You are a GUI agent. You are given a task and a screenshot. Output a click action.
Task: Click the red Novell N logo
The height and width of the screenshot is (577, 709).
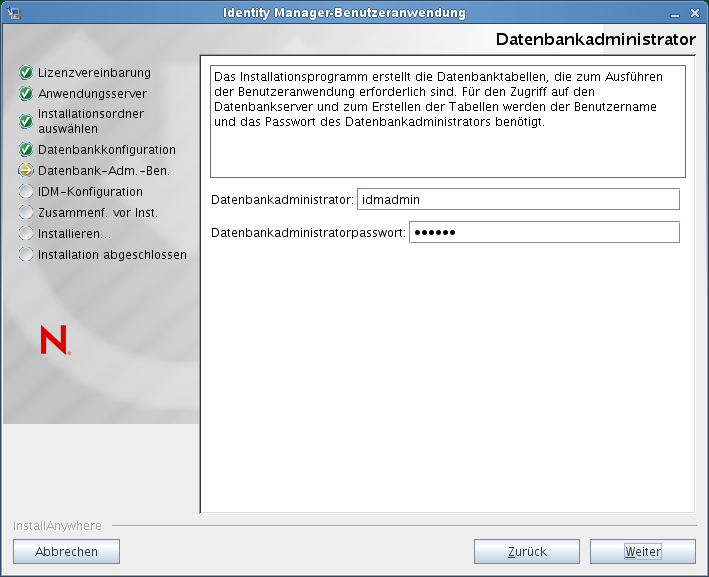click(55, 340)
